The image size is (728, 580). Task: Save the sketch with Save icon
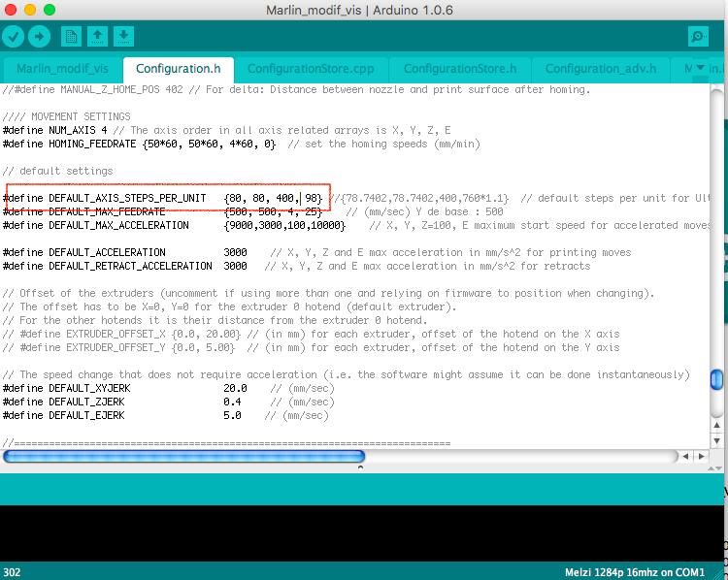pos(123,36)
